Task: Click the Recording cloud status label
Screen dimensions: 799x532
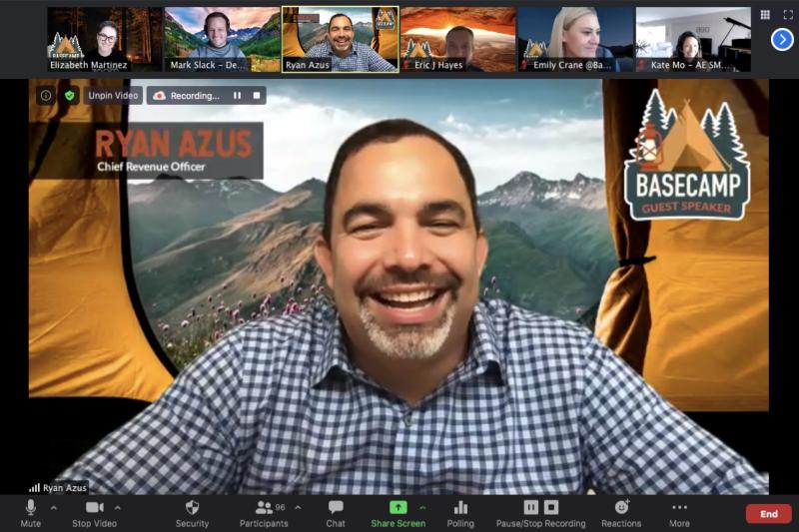Action: [187, 96]
